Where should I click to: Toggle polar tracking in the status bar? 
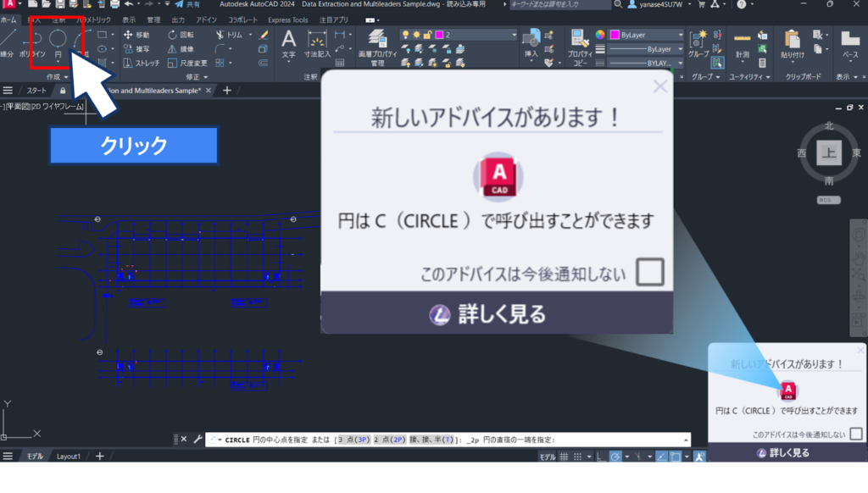coord(615,457)
